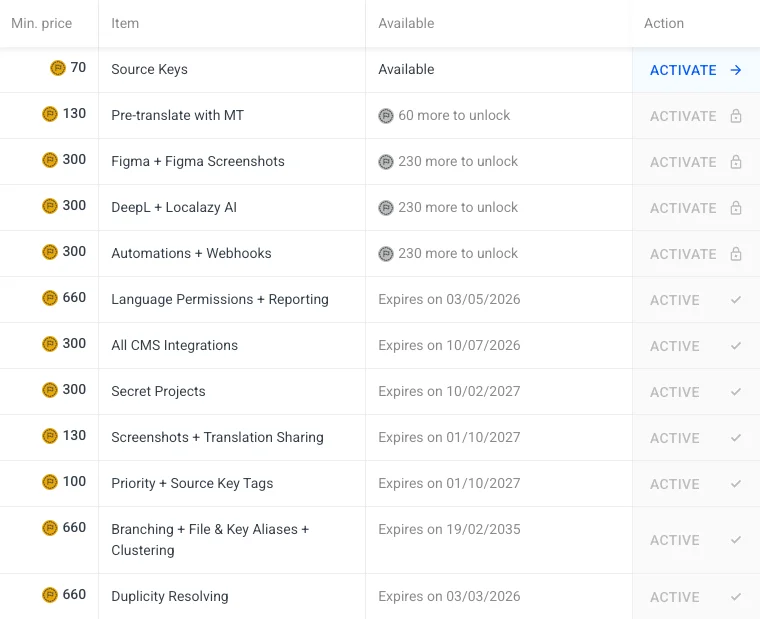This screenshot has width=760, height=619.
Task: Click the gold coin icon next to price 70
Action: click(58, 68)
